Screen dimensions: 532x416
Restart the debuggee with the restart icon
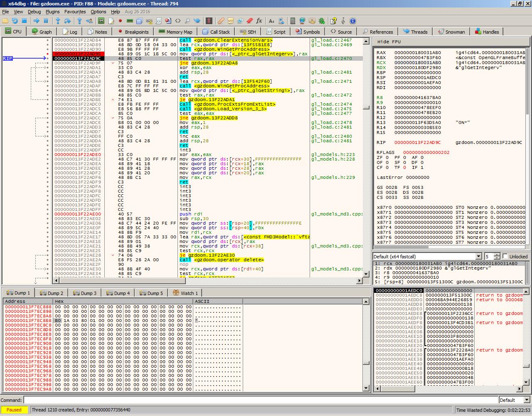pyautogui.click(x=15, y=20)
